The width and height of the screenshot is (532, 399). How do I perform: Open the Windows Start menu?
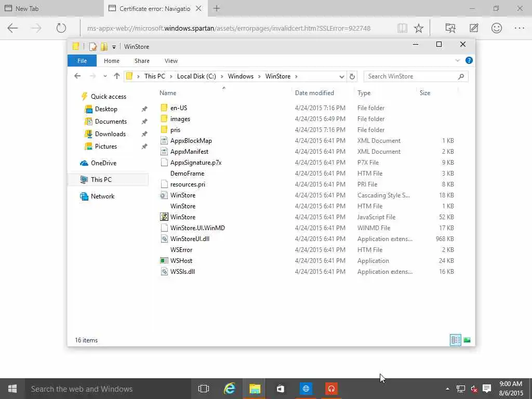point(12,389)
